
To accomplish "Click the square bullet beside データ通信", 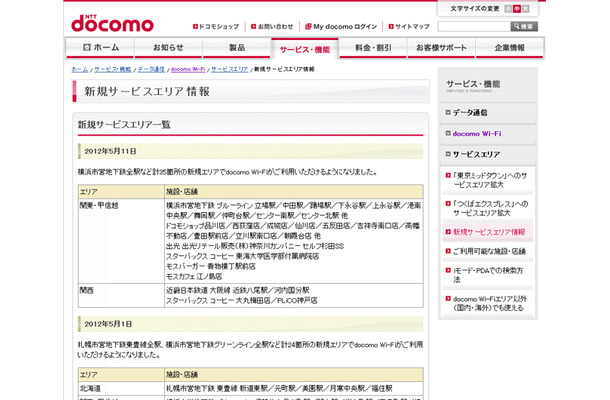I will pos(448,112).
